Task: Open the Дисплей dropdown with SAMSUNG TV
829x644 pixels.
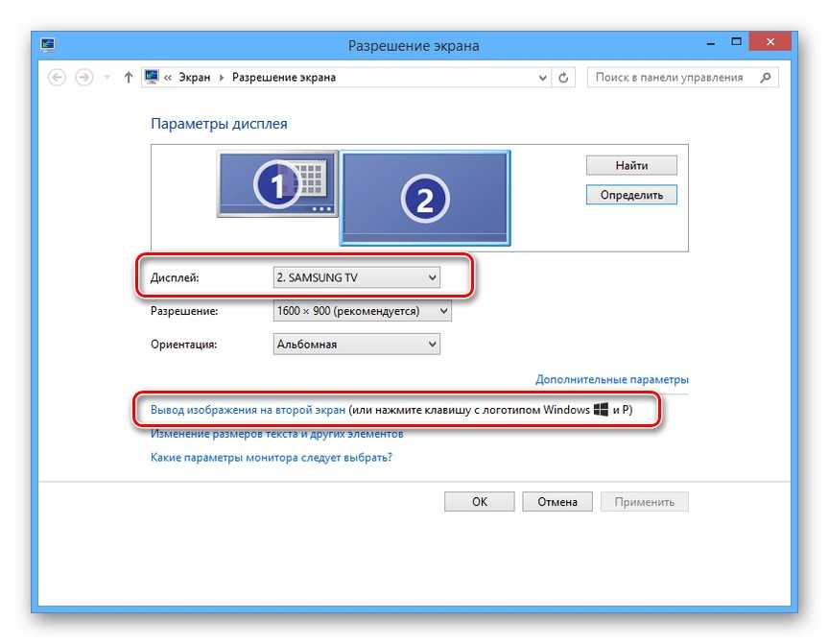Action: tap(356, 278)
